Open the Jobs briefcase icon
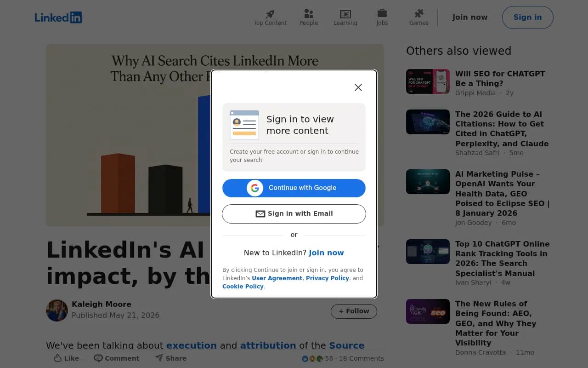Screen dimensions: 588x368 pos(382,13)
